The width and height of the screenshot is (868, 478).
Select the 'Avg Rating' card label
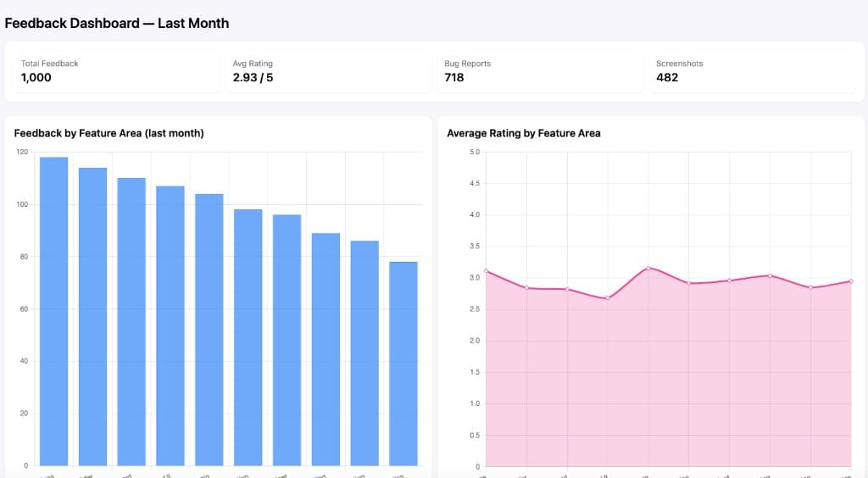[x=253, y=64]
